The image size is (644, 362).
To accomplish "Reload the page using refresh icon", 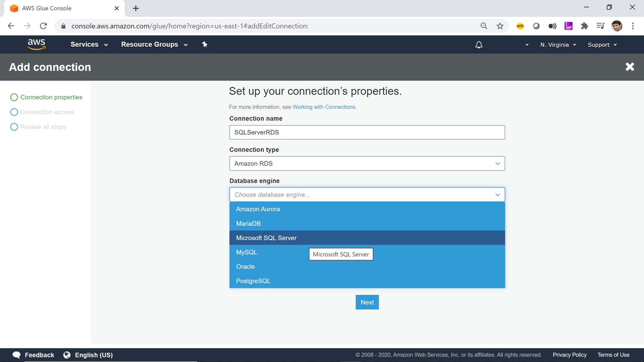I will (43, 26).
